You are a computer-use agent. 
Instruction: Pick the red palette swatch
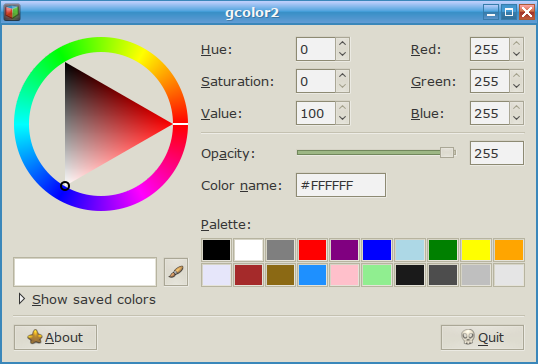click(312, 250)
